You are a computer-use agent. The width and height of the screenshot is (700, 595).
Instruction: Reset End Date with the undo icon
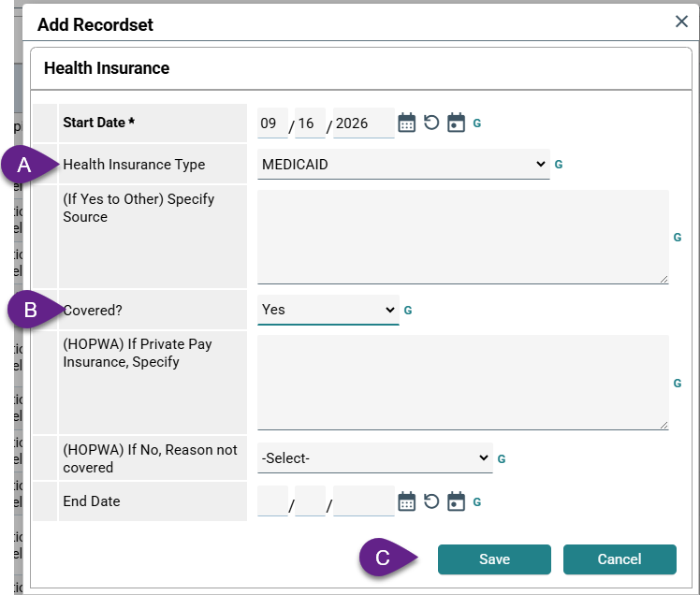431,501
